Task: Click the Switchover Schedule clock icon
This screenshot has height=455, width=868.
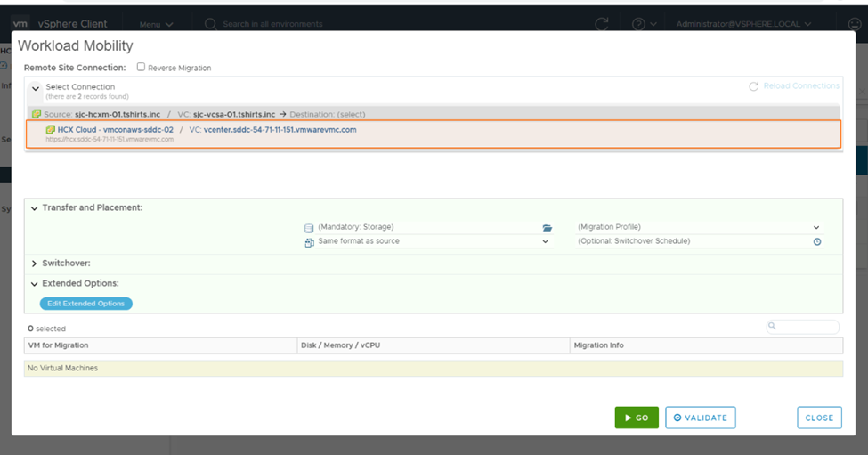Action: click(x=816, y=242)
